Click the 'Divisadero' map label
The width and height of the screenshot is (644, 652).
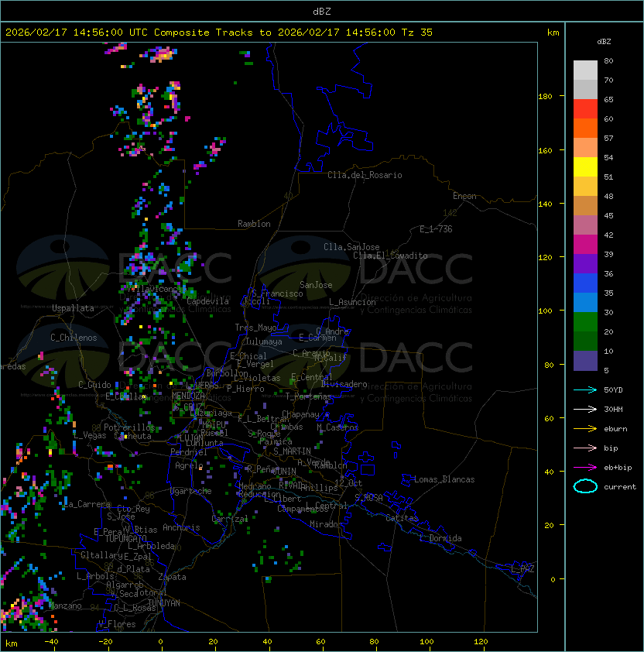point(344,384)
